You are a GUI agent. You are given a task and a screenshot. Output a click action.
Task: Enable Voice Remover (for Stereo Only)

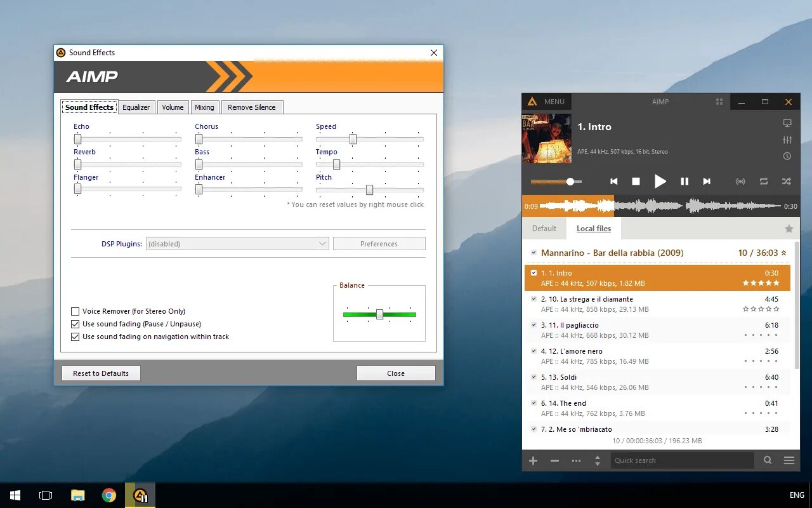pyautogui.click(x=75, y=311)
